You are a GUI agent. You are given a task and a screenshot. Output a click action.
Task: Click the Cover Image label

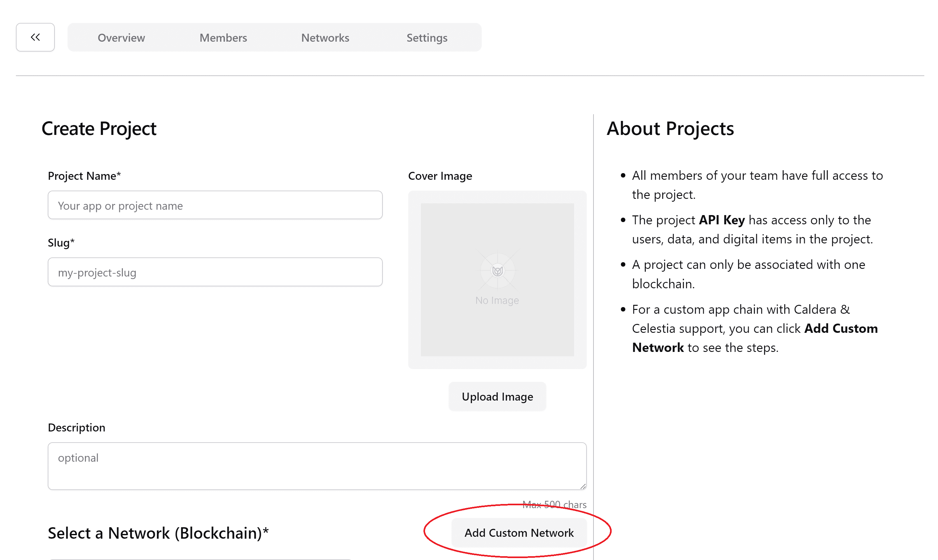click(440, 176)
